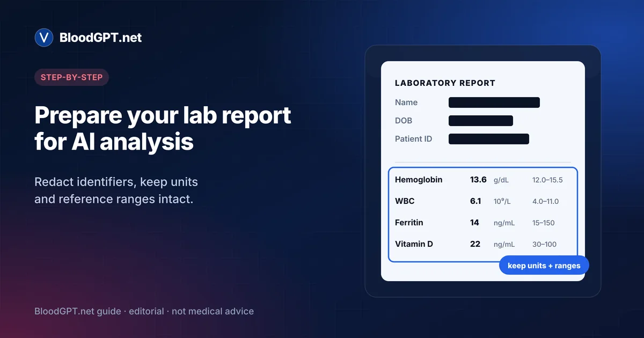Click the redacted Name field bar
Viewport: 644px width, 338px height.
[494, 102]
